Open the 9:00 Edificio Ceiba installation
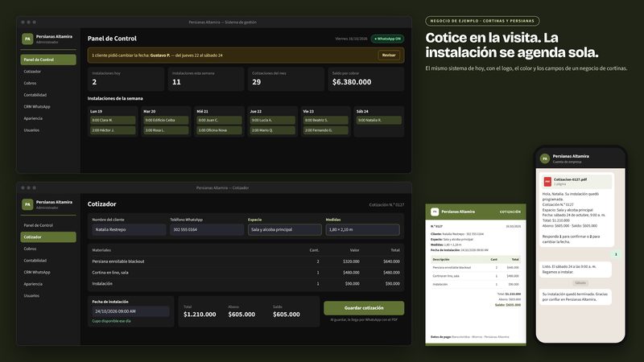The width and height of the screenshot is (644, 362). [x=166, y=120]
